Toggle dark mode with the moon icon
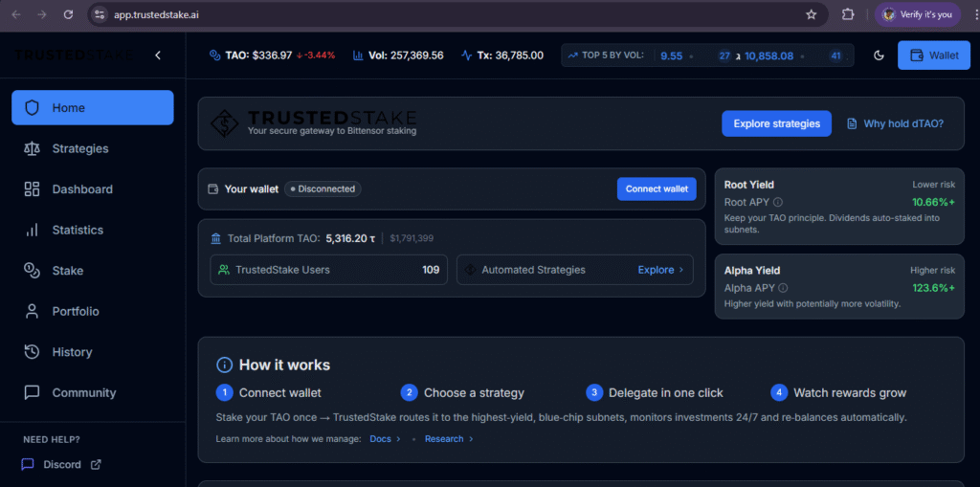The image size is (980, 487). pos(879,55)
